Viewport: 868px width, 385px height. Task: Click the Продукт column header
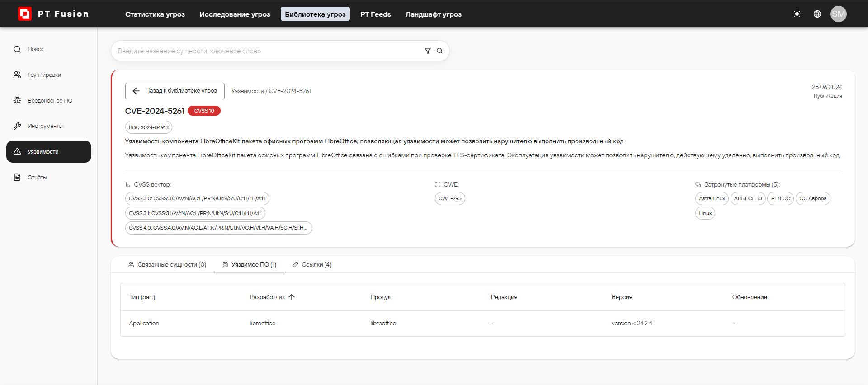tap(382, 297)
